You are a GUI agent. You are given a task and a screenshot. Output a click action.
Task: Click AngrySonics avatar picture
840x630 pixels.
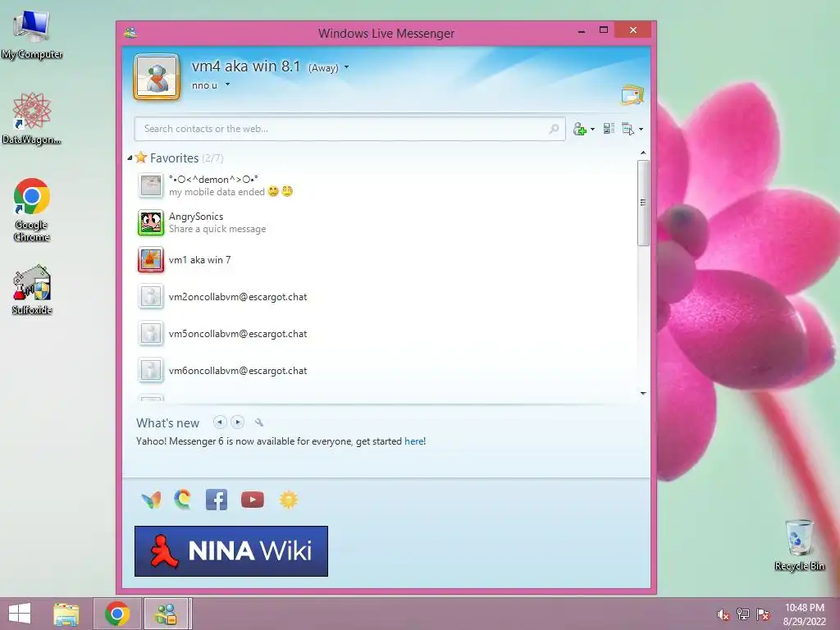(x=151, y=222)
